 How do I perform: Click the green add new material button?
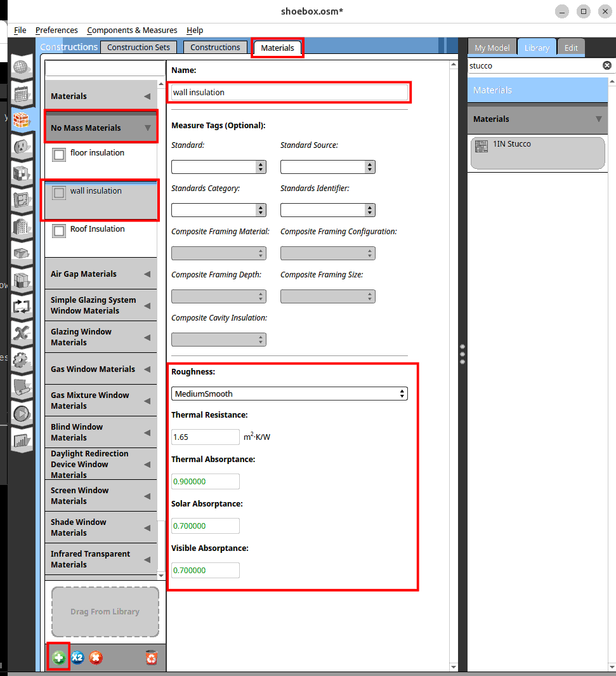(58, 658)
